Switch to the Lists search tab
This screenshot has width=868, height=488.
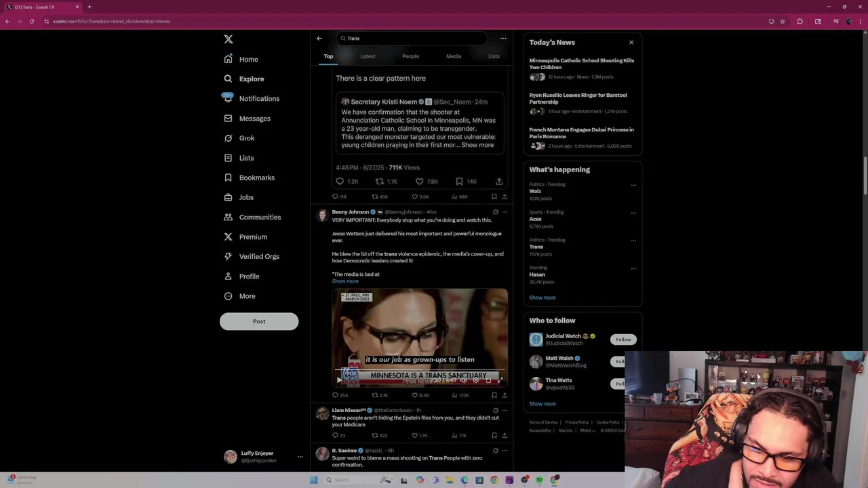click(x=494, y=56)
